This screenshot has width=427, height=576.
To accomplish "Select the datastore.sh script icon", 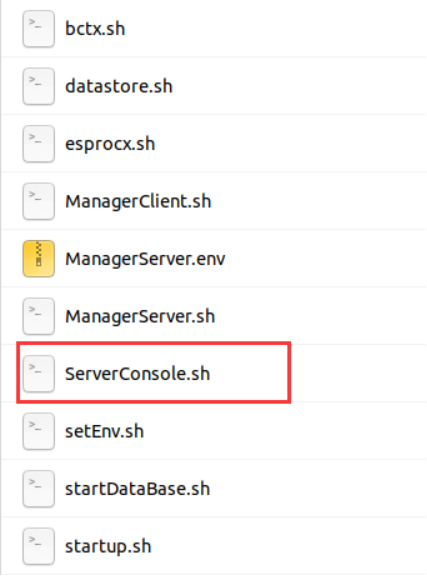I will tap(39, 86).
